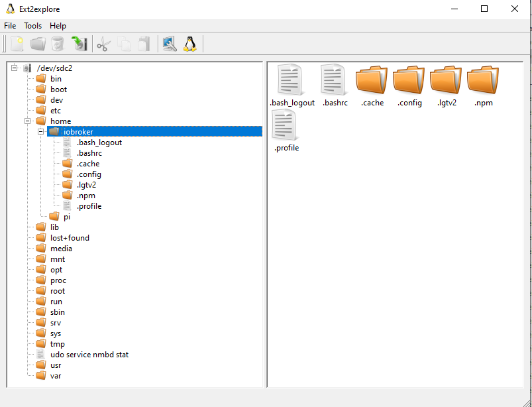Viewport: 532px width, 407px height.
Task: Click the new file toolbar icon
Action: pos(17,44)
